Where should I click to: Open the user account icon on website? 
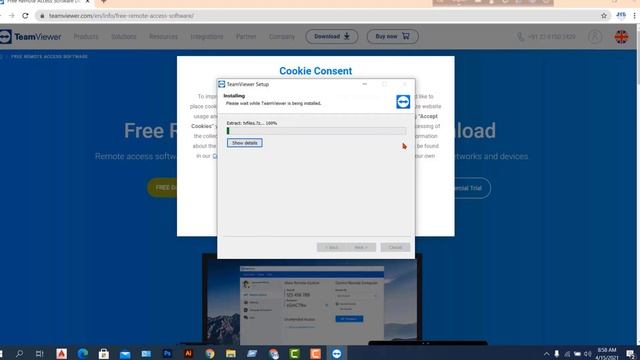[595, 37]
